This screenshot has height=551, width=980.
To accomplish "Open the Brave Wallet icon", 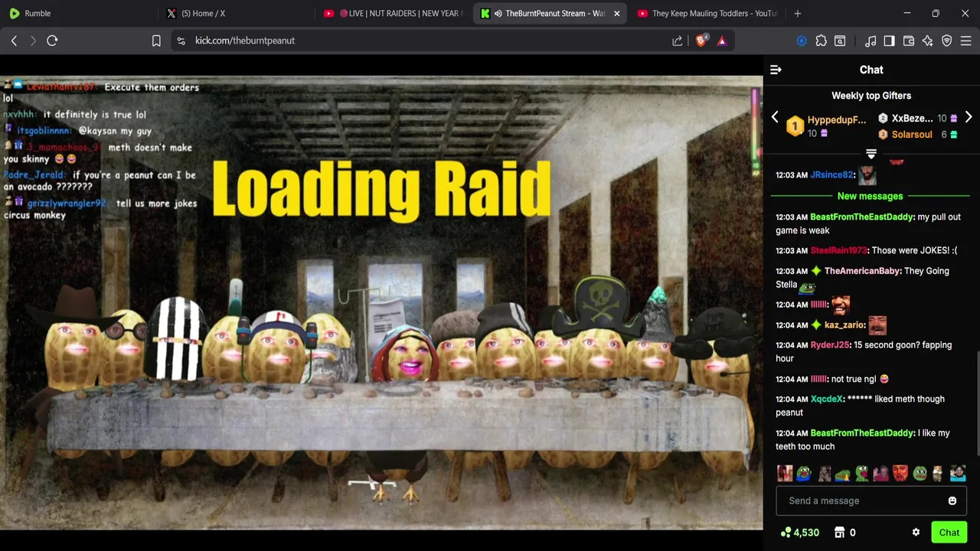I will [909, 41].
